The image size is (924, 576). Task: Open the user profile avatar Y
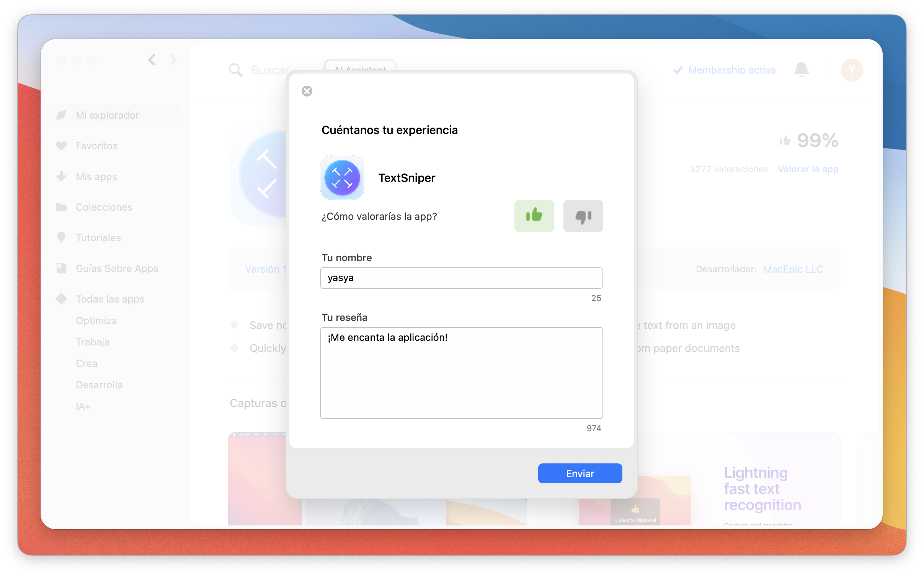click(852, 70)
